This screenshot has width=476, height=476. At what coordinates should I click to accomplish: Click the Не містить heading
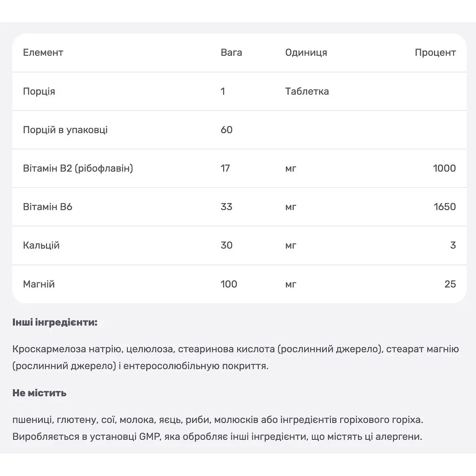(x=40, y=393)
